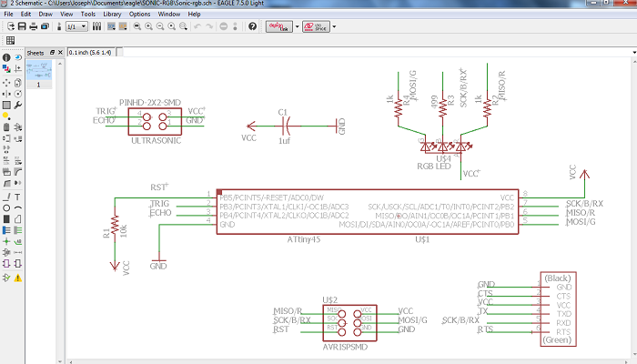This screenshot has height=364, width=637.
Task: Click the designlink button
Action: (279, 26)
